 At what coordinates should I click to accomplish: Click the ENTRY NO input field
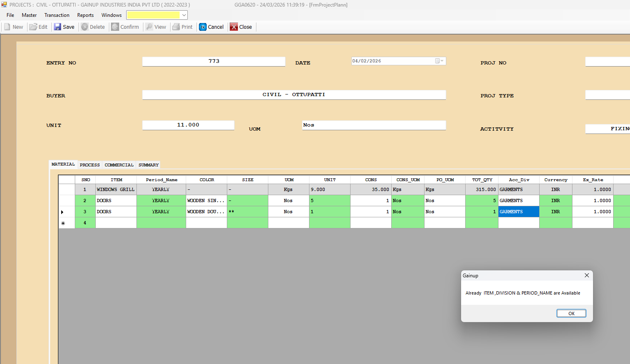pyautogui.click(x=214, y=62)
